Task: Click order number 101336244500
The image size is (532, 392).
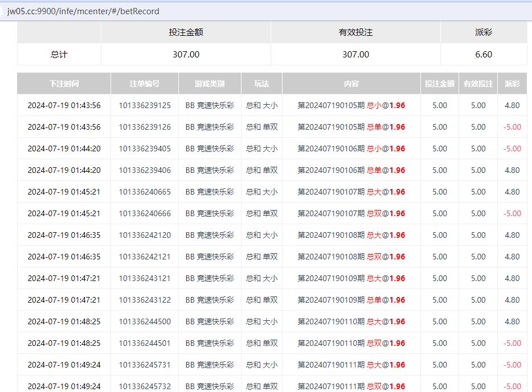Action: point(145,321)
